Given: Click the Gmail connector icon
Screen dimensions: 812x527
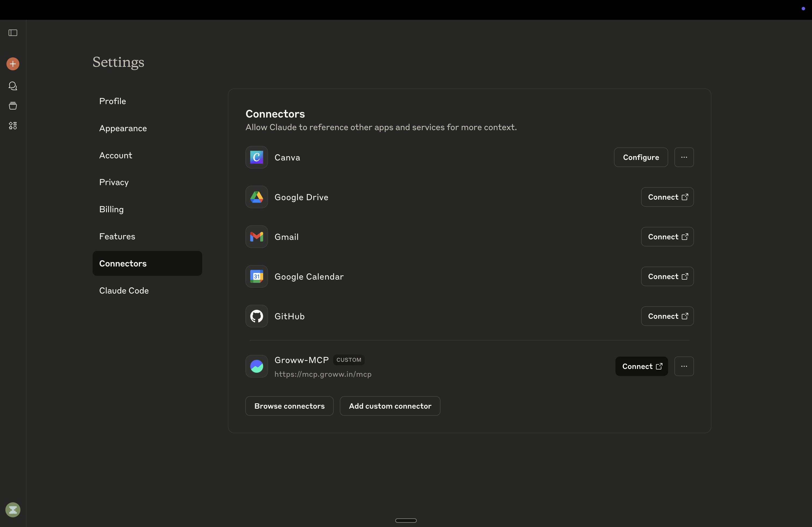Looking at the screenshot, I should coord(256,237).
